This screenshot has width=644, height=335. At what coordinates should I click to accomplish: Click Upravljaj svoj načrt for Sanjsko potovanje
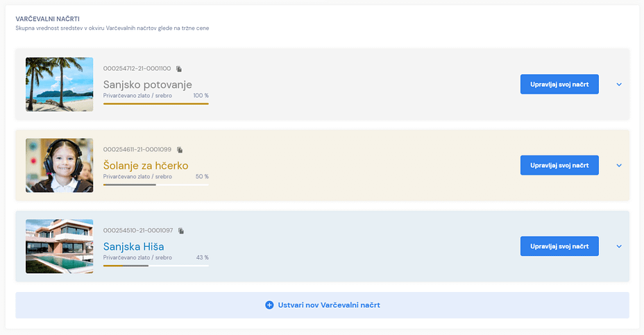(559, 84)
